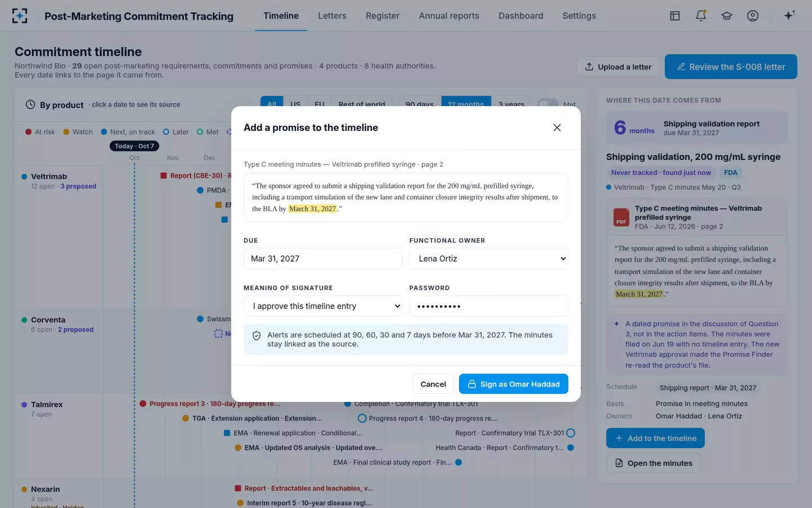Image resolution: width=812 pixels, height=508 pixels.
Task: Open the layout panel icon in the header
Action: point(675,16)
